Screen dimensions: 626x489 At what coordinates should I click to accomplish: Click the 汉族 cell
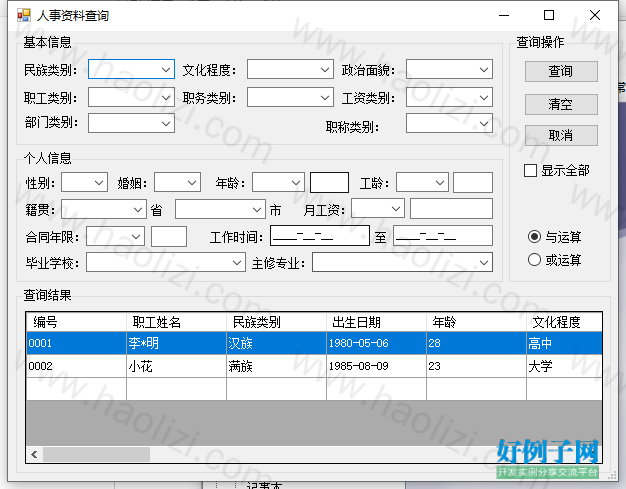click(x=276, y=343)
